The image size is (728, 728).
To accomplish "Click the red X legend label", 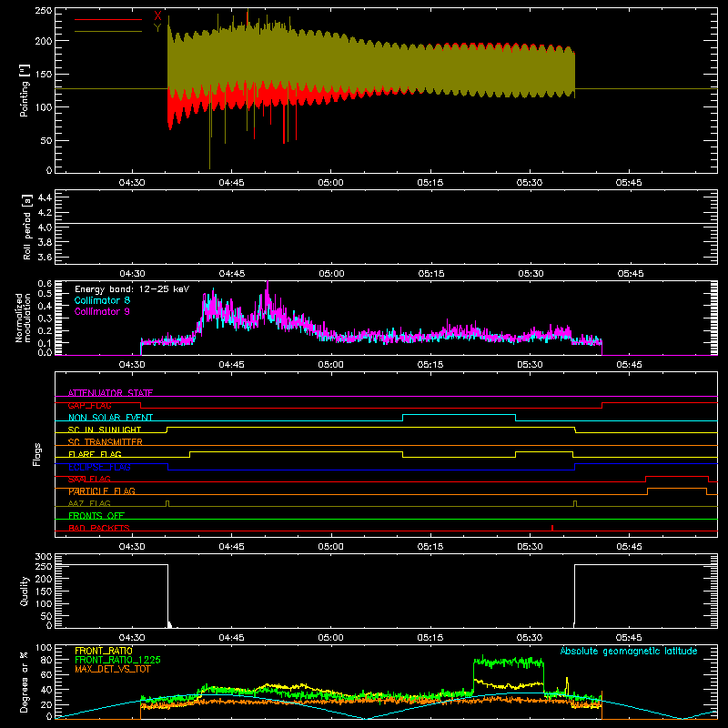I will click(x=157, y=15).
